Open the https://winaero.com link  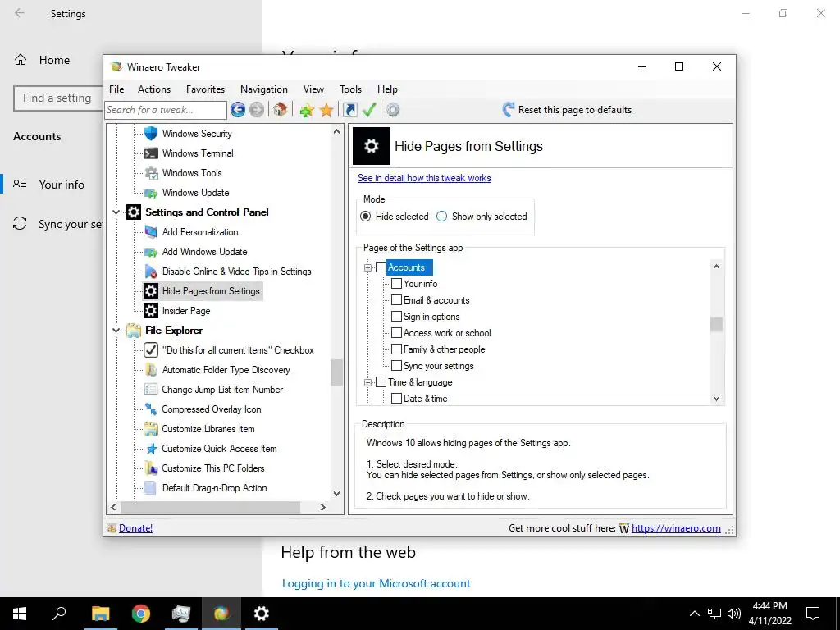tap(676, 528)
